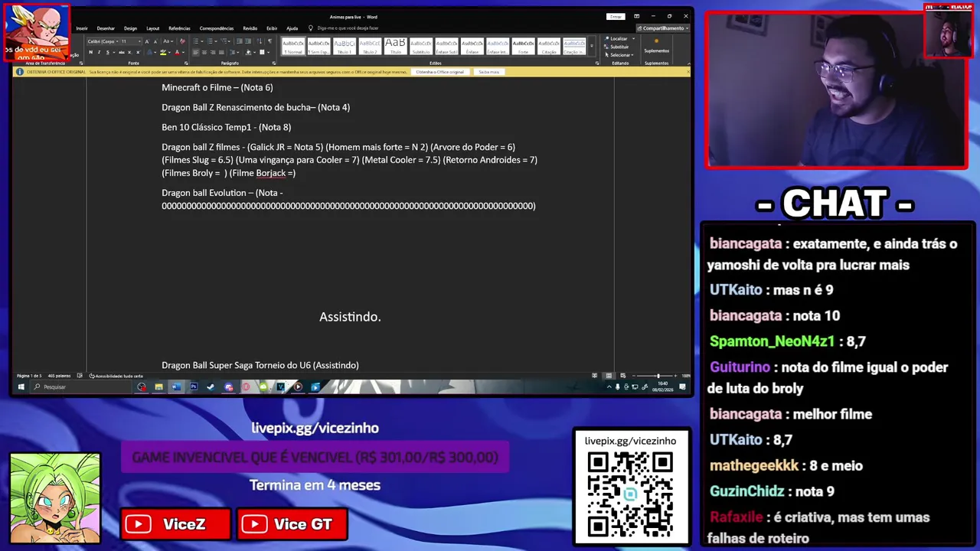Expand the styles gallery more arrow
Viewport: 980px width, 551px height.
click(592, 46)
